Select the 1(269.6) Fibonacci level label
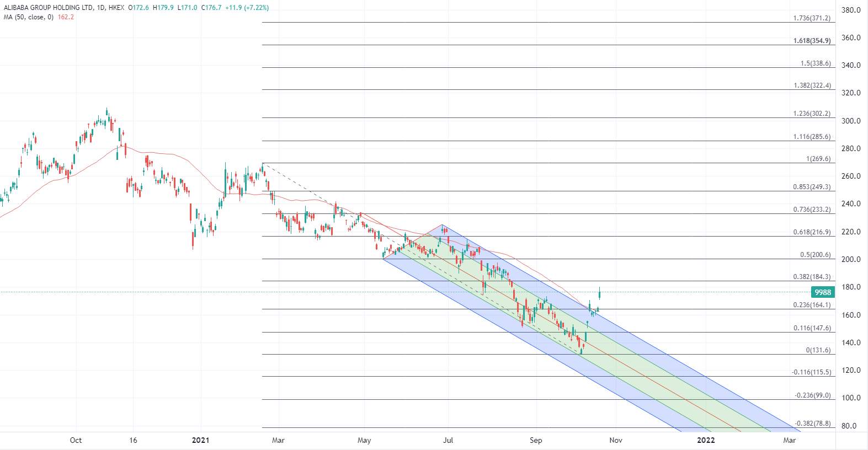868x450 pixels. pyautogui.click(x=818, y=159)
